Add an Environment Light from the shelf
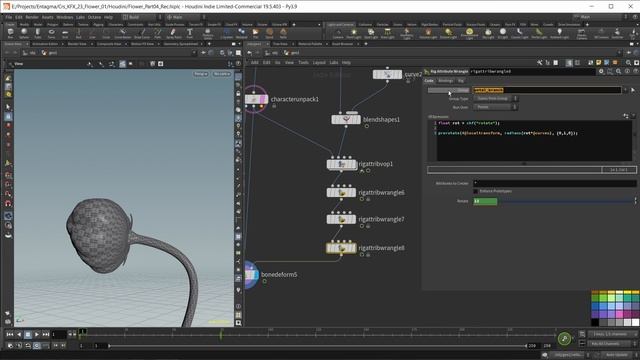This screenshot has width=640, height=360. pyautogui.click(x=469, y=33)
